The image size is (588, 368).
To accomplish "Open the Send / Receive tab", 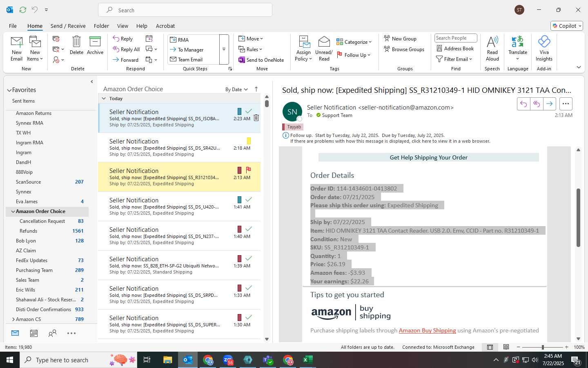I will 68,26.
